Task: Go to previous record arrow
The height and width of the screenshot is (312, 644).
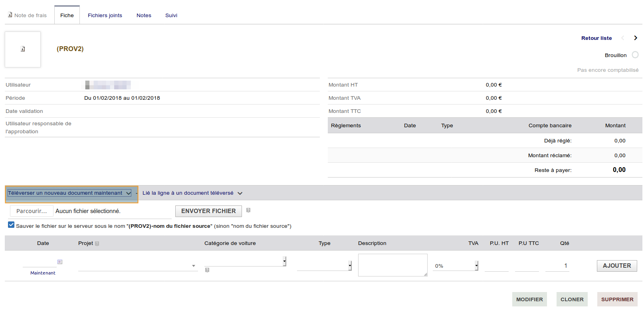Action: (x=622, y=38)
